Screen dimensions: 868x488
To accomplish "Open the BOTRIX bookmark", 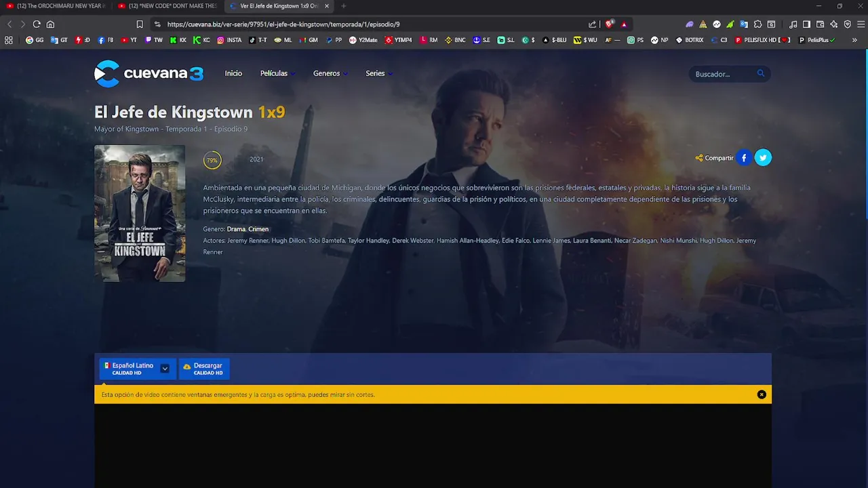I will (x=690, y=40).
